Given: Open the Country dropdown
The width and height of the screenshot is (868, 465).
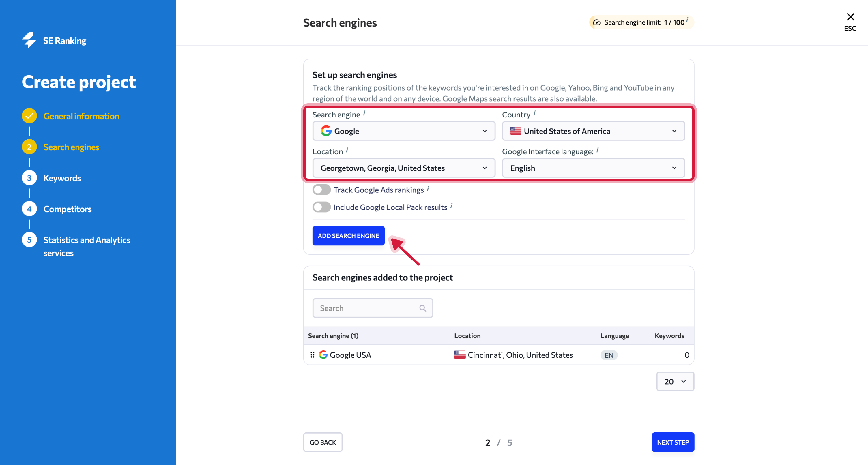Looking at the screenshot, I should coord(593,131).
